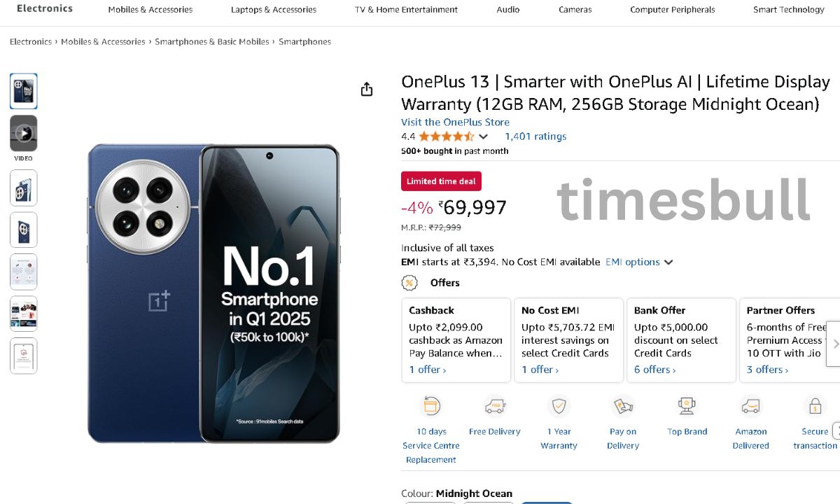Image resolution: width=840 pixels, height=504 pixels.
Task: Expand the star rating breakdown arrow
Action: pyautogui.click(x=483, y=136)
